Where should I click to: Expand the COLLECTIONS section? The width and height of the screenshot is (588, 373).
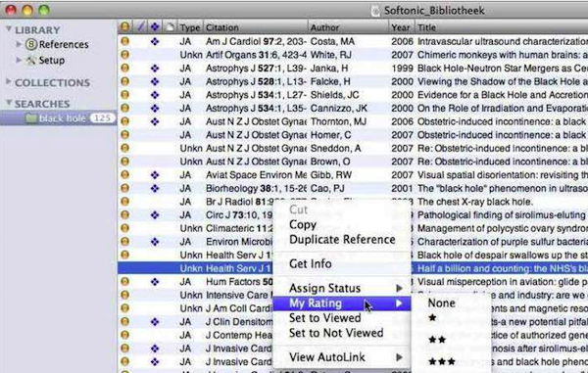9,81
